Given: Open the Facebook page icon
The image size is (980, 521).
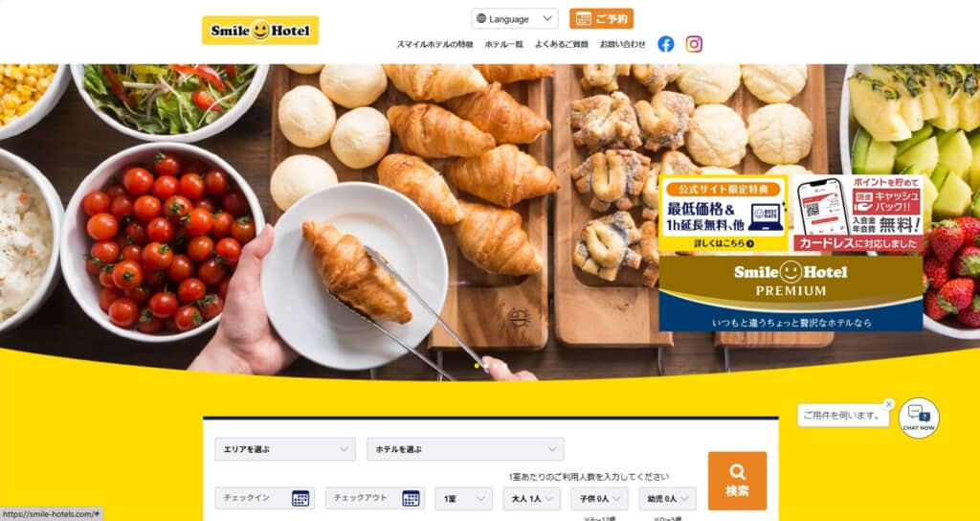Looking at the screenshot, I should [666, 44].
